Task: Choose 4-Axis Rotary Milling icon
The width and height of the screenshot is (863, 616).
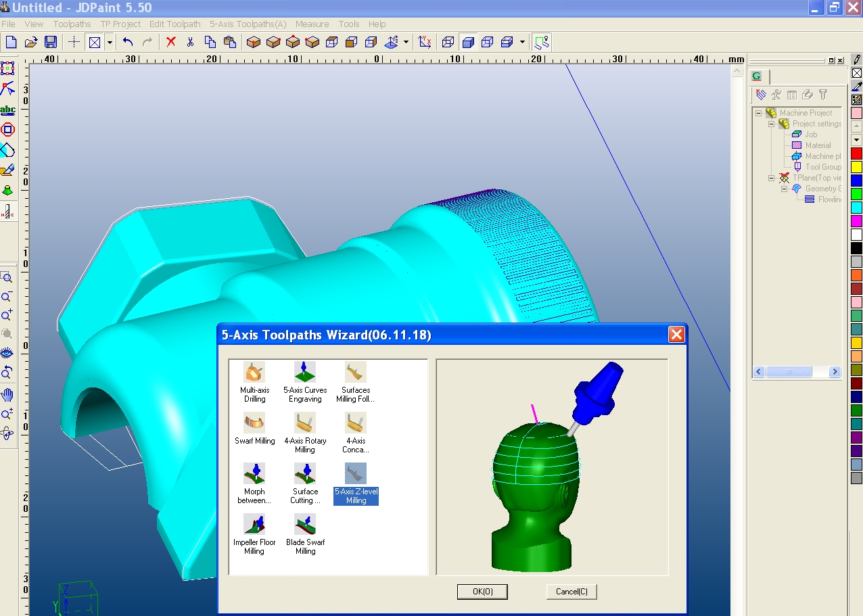Action: pos(305,433)
